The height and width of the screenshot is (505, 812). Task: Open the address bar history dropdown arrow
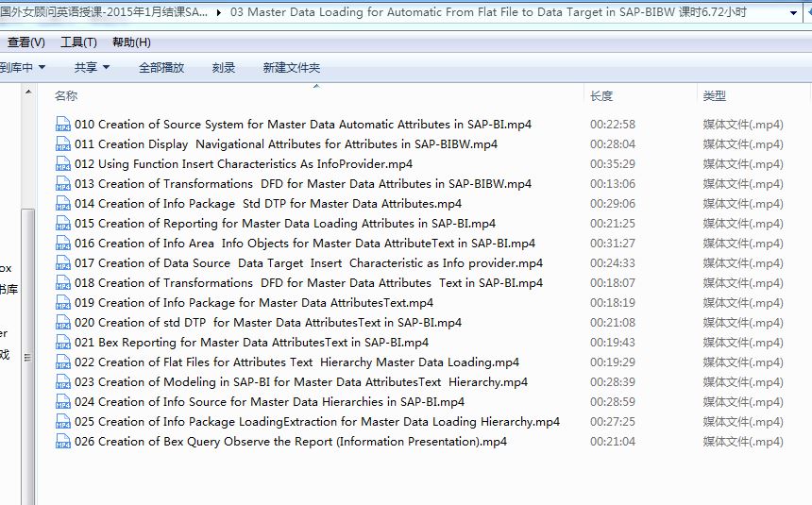(793, 12)
